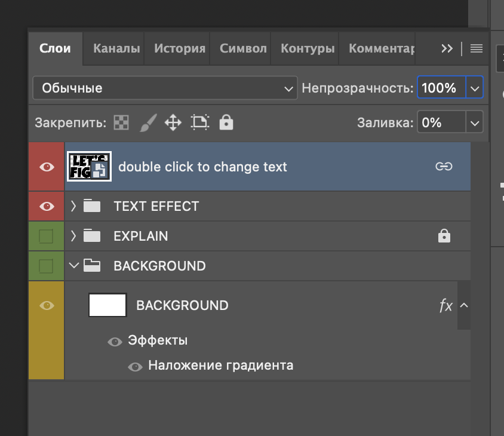Viewport: 504px width, 436px height.
Task: Switch to the Каналы tab
Action: click(x=116, y=49)
